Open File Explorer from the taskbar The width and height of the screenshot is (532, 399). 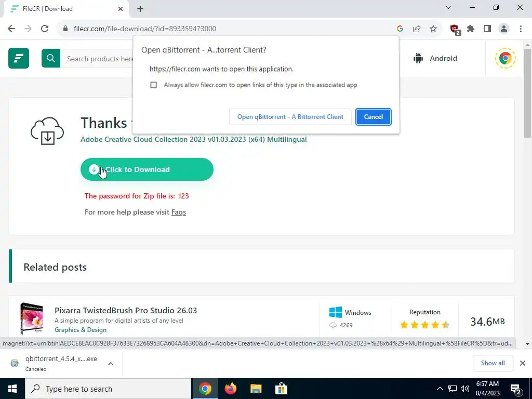(x=256, y=389)
